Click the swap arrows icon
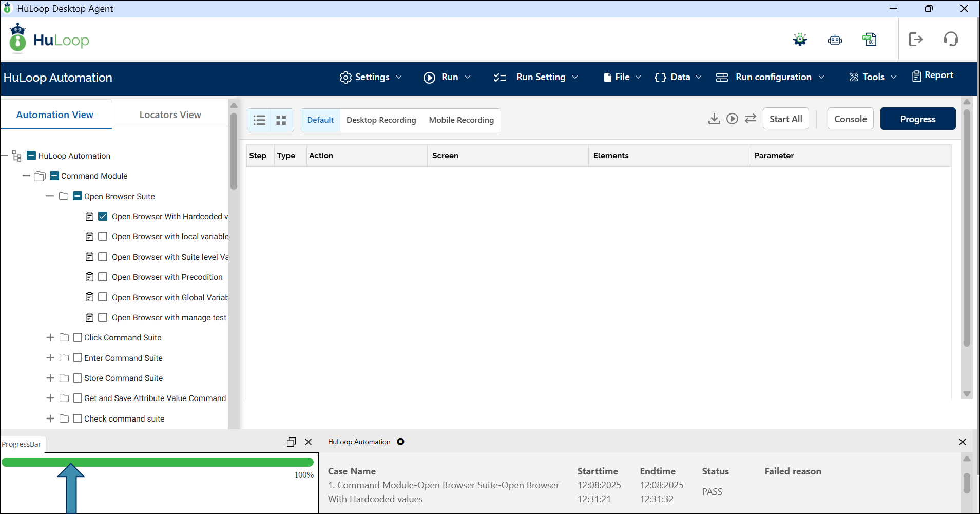The width and height of the screenshot is (980, 514). click(751, 119)
